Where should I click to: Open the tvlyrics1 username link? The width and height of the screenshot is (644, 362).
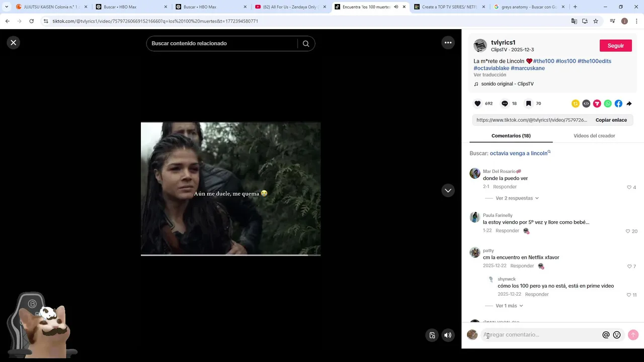pos(503,43)
